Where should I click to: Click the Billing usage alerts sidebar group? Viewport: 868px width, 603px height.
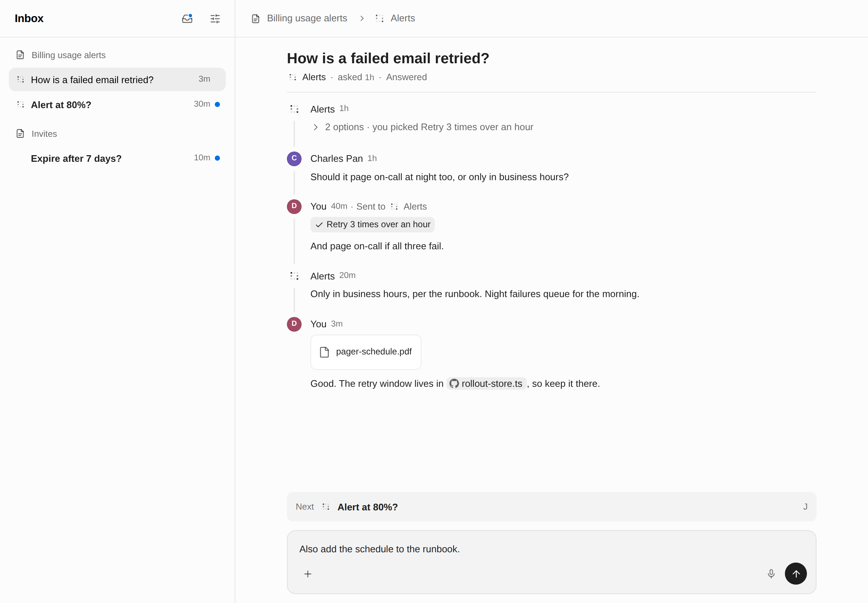tap(61, 55)
